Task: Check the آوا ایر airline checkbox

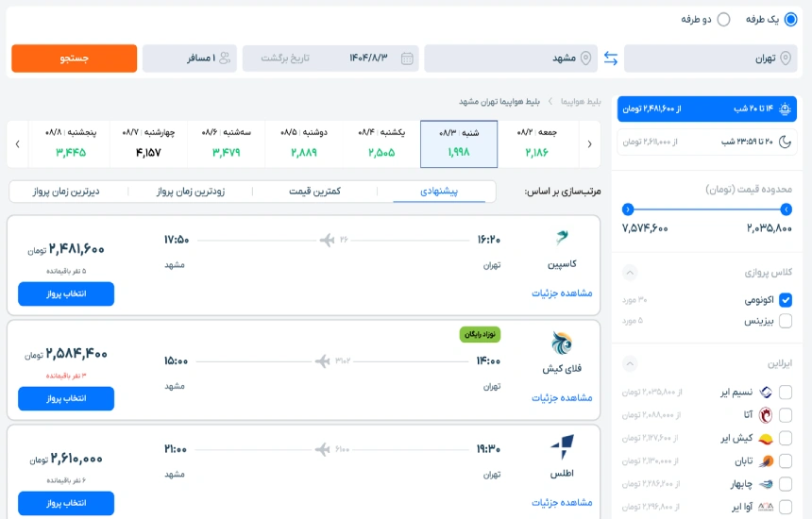Action: coord(786,507)
